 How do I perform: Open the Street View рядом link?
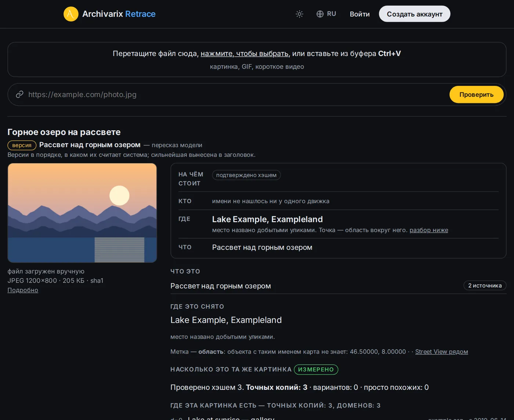442,352
